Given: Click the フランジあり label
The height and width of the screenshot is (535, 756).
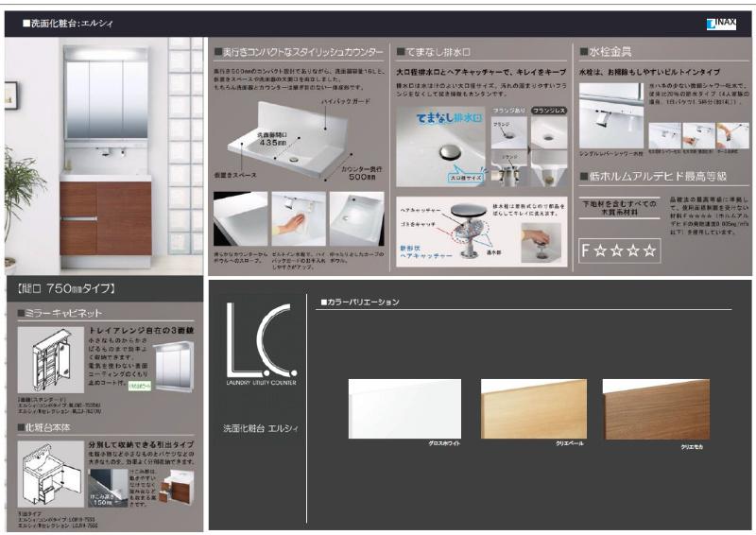Looking at the screenshot, I should 508,110.
